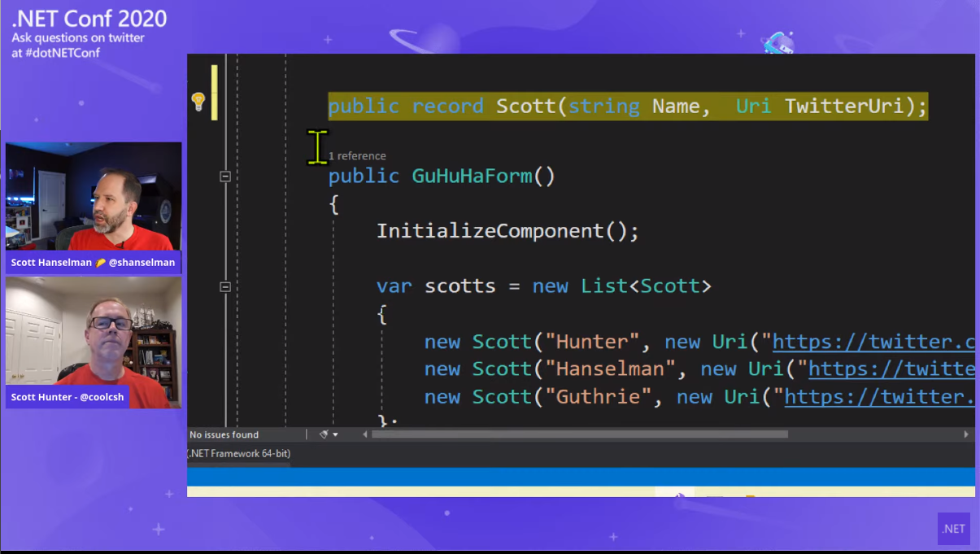Image resolution: width=980 pixels, height=554 pixels.
Task: Collapse the scotts list initializer outline
Action: 225,286
